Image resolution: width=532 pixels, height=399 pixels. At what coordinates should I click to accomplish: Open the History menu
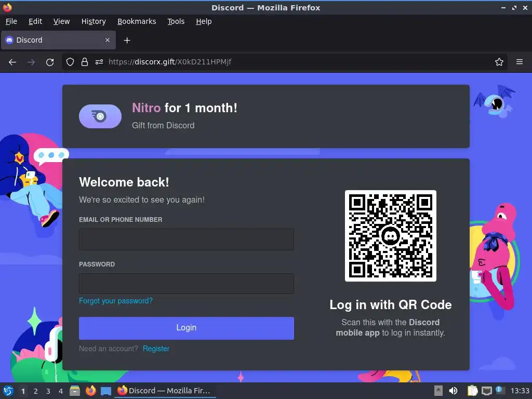tap(94, 21)
